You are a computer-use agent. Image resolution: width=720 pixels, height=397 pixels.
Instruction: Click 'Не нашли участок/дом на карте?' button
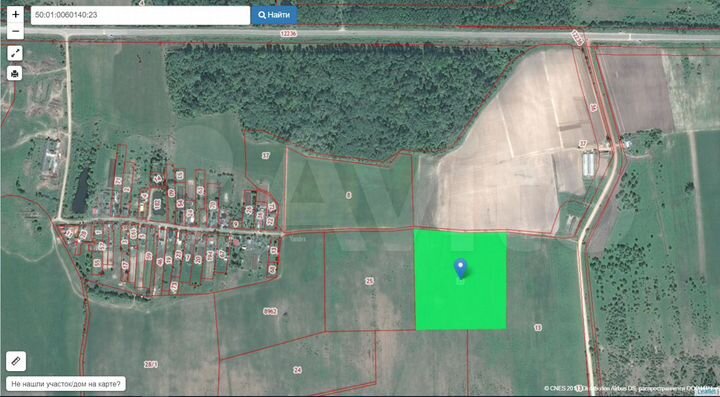pos(67,384)
